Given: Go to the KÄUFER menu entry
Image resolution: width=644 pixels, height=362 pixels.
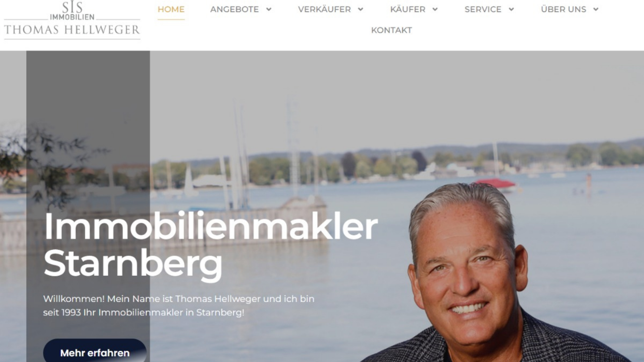Looking at the screenshot, I should [x=408, y=9].
